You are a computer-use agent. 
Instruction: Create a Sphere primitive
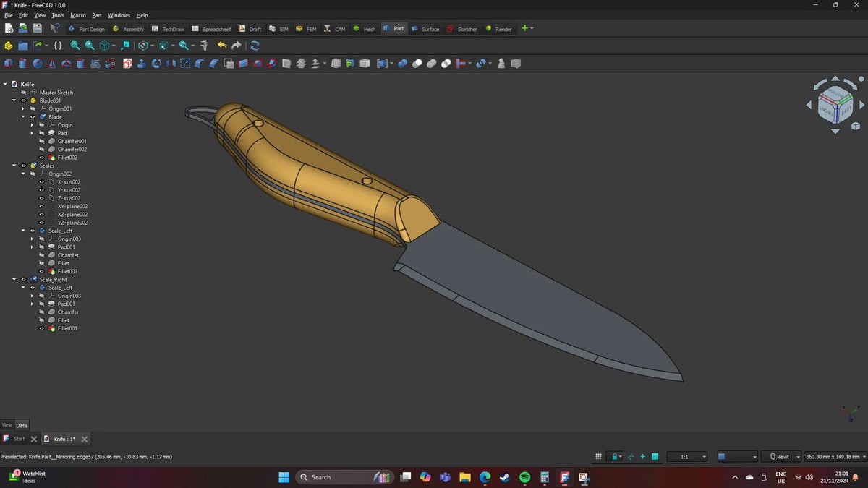coord(37,64)
